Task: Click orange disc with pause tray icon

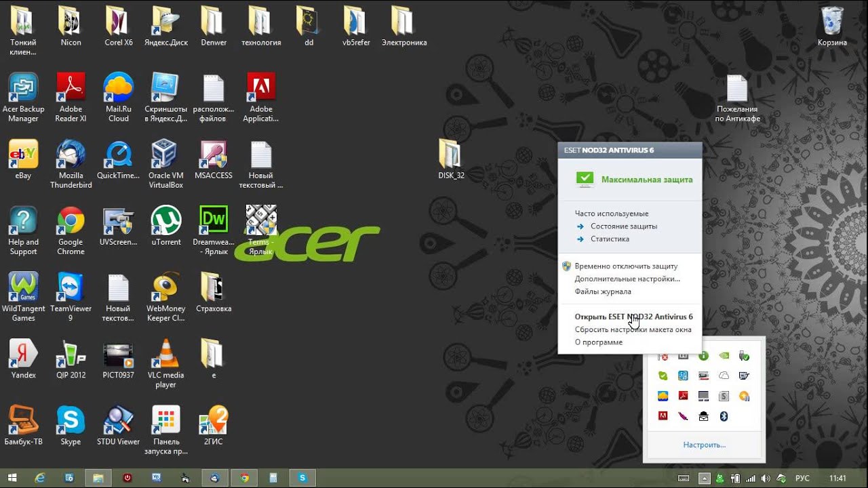Action: coord(744,396)
